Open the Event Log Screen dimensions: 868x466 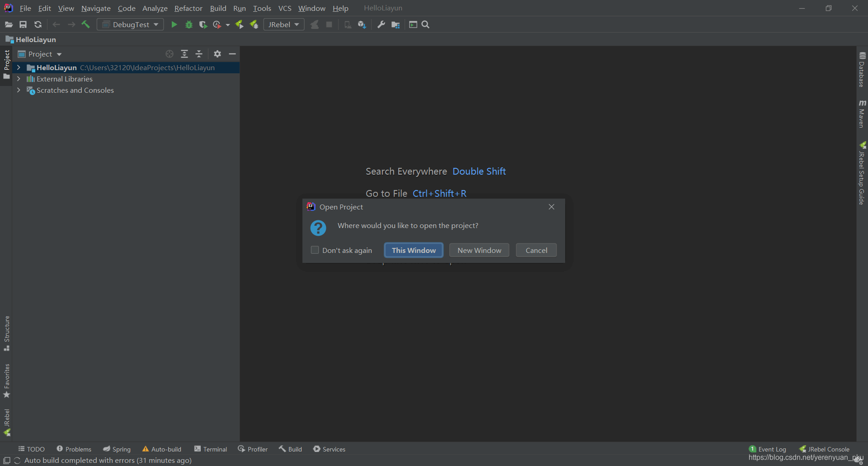click(x=768, y=449)
